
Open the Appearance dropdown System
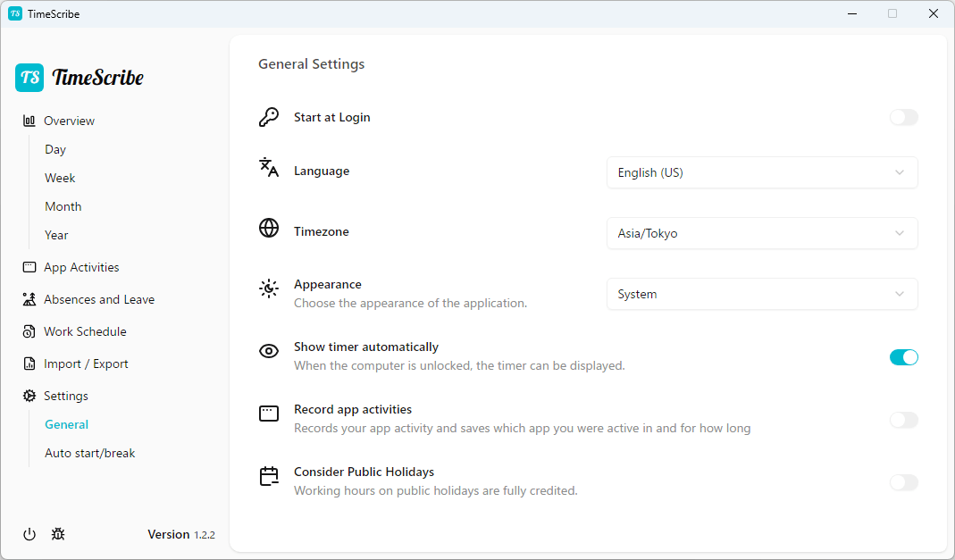[762, 294]
